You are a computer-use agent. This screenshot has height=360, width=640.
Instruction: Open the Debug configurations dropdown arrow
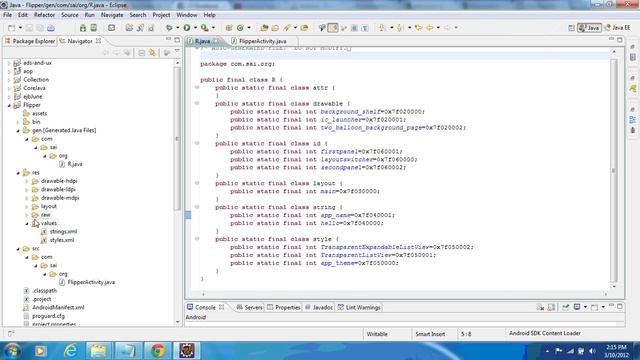pos(177,28)
